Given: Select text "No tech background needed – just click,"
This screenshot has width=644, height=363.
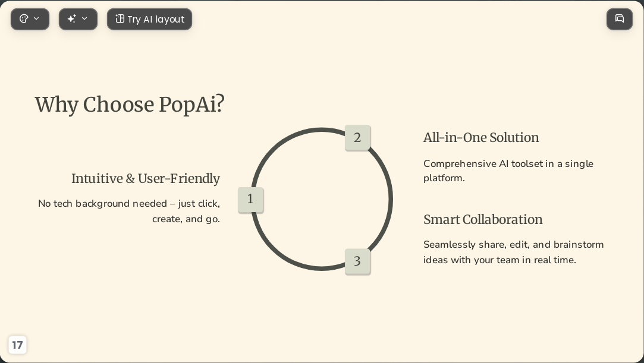Looking at the screenshot, I should point(129,204).
